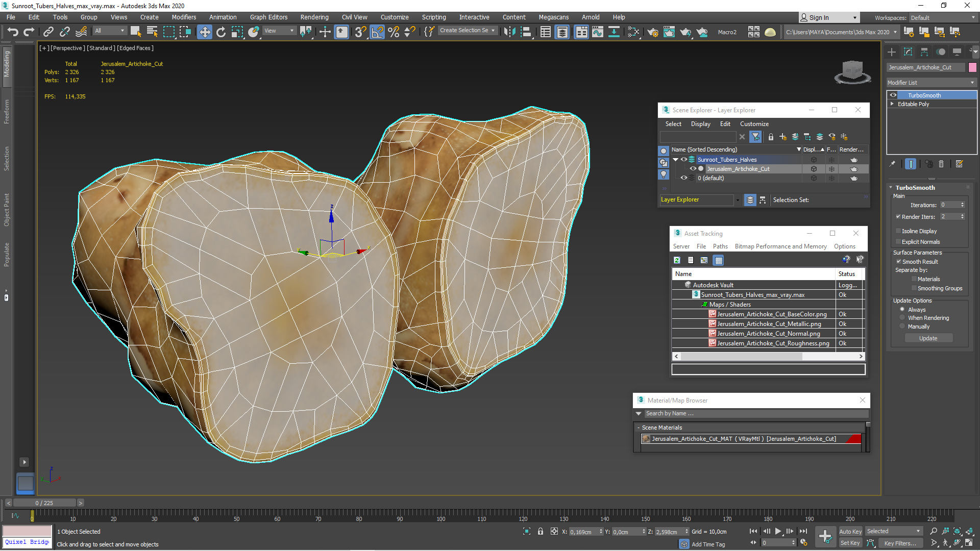Collapse the Sunroot_Tubers_Halves layer tree
Screen dimensions: 980x551
(x=676, y=160)
